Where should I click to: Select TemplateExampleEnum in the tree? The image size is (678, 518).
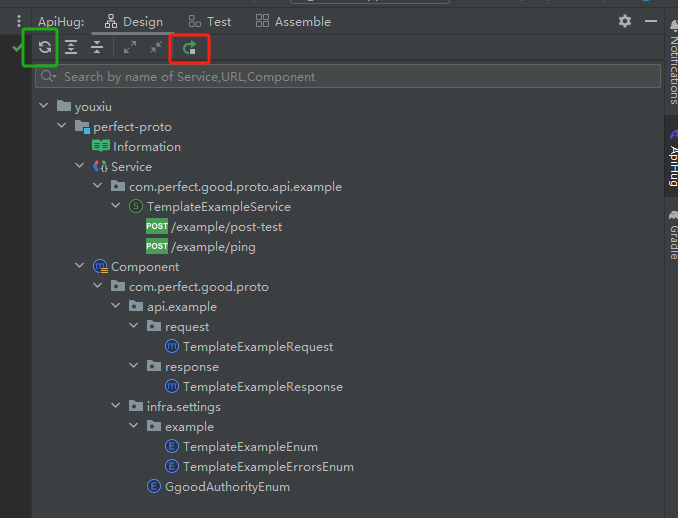click(x=250, y=447)
